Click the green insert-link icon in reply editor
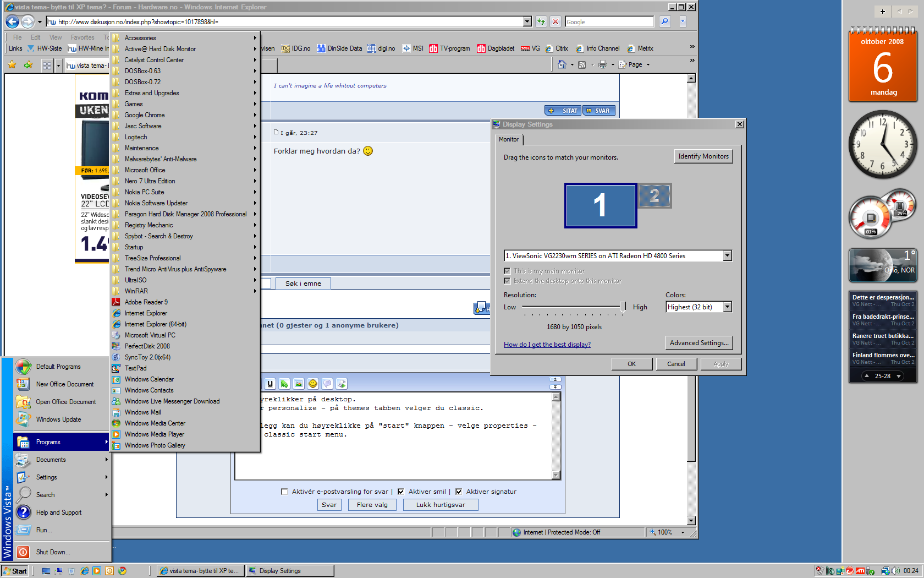The height and width of the screenshot is (578, 924). coord(284,384)
